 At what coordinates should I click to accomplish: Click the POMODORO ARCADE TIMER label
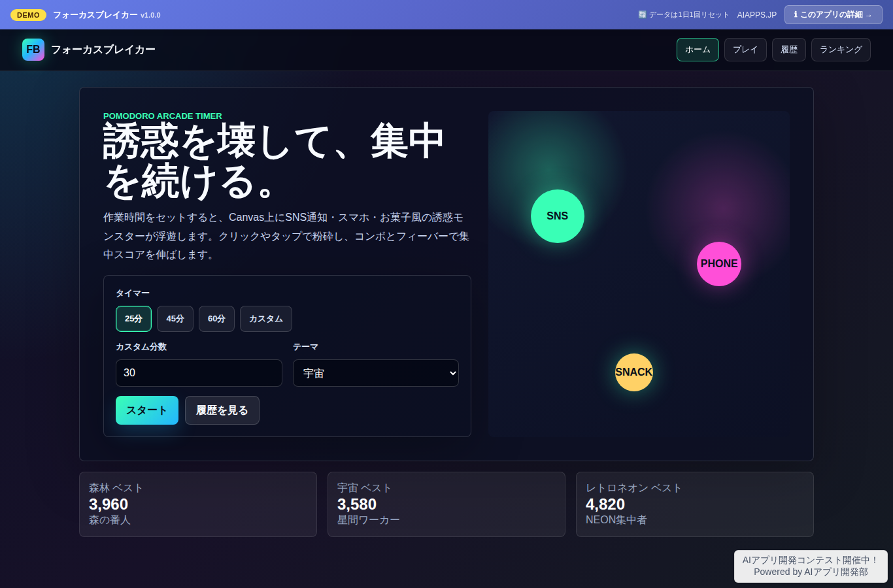163,116
